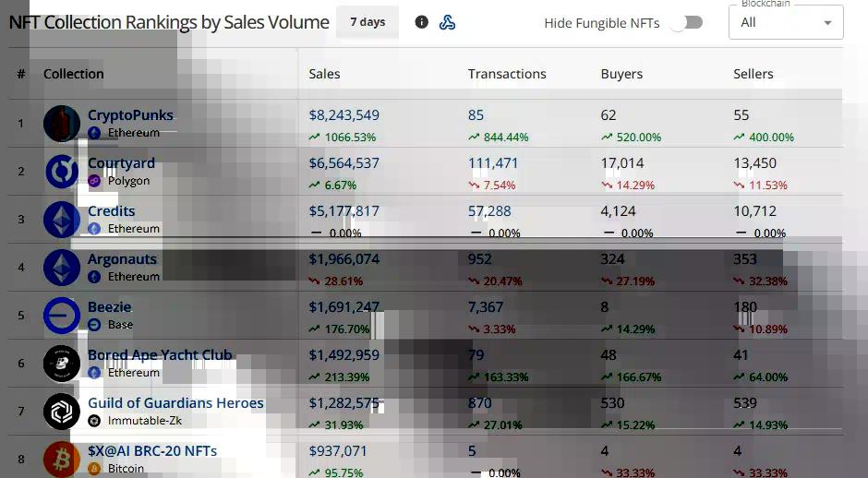Click Courtyard buyers value 17,014

coord(622,163)
